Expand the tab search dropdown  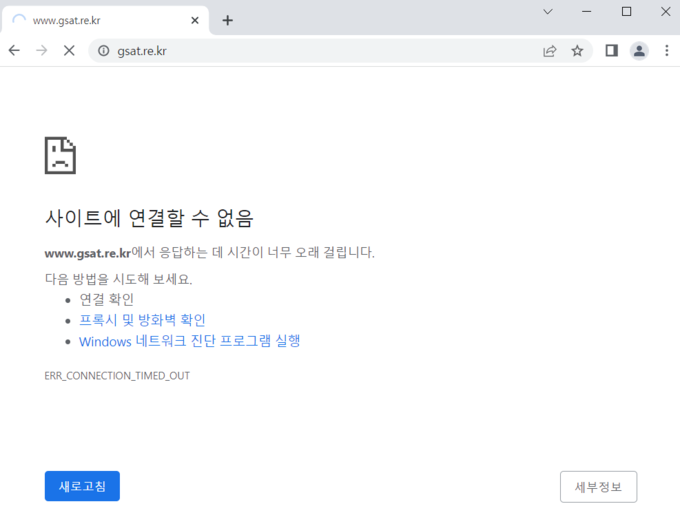tap(548, 12)
